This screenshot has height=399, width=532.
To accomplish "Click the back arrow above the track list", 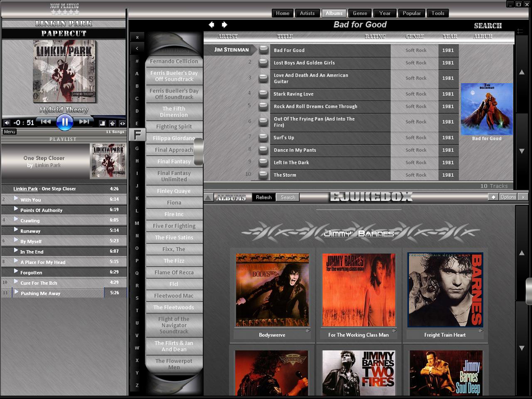I will point(211,25).
